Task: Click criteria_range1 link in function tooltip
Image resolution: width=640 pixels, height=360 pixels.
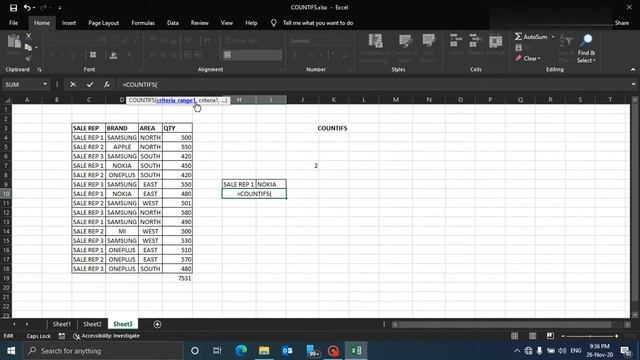Action: click(176, 100)
